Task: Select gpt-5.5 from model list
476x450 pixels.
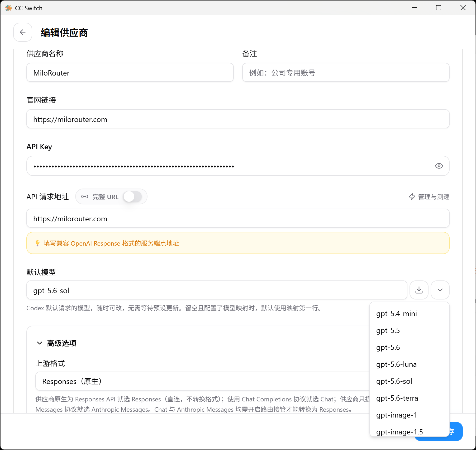Action: pyautogui.click(x=410, y=331)
